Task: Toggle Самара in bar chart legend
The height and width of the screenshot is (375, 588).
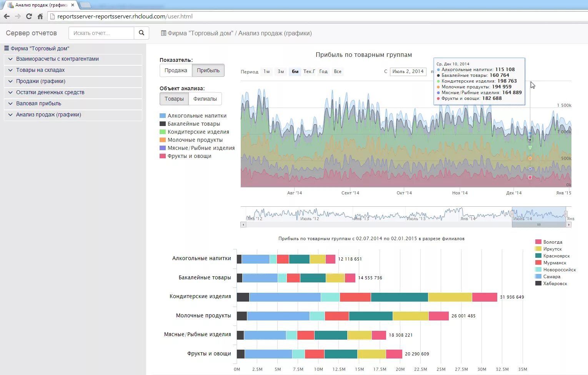Action: pos(548,277)
